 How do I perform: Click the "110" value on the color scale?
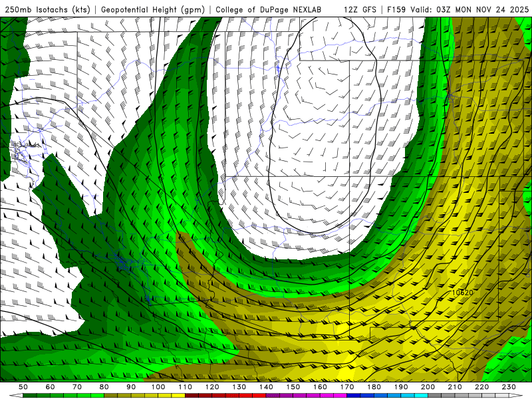(x=186, y=387)
